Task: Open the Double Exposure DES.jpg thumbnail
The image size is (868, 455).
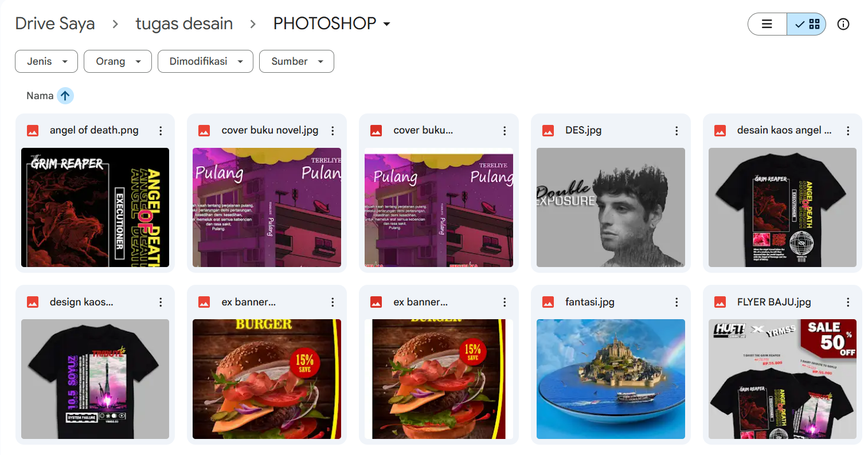Action: click(611, 207)
